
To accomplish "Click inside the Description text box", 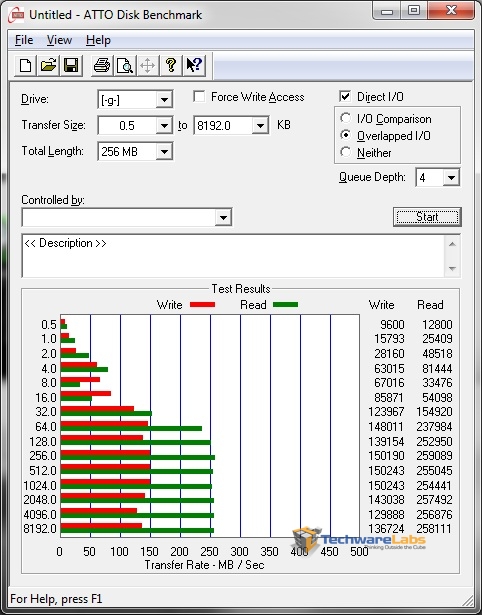I will (234, 256).
